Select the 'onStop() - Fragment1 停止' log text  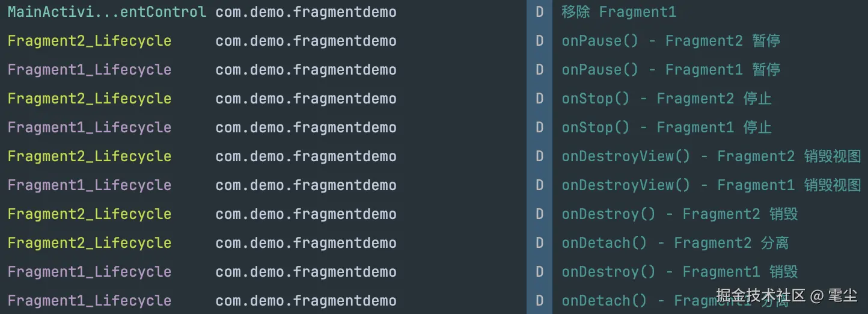tap(666, 128)
